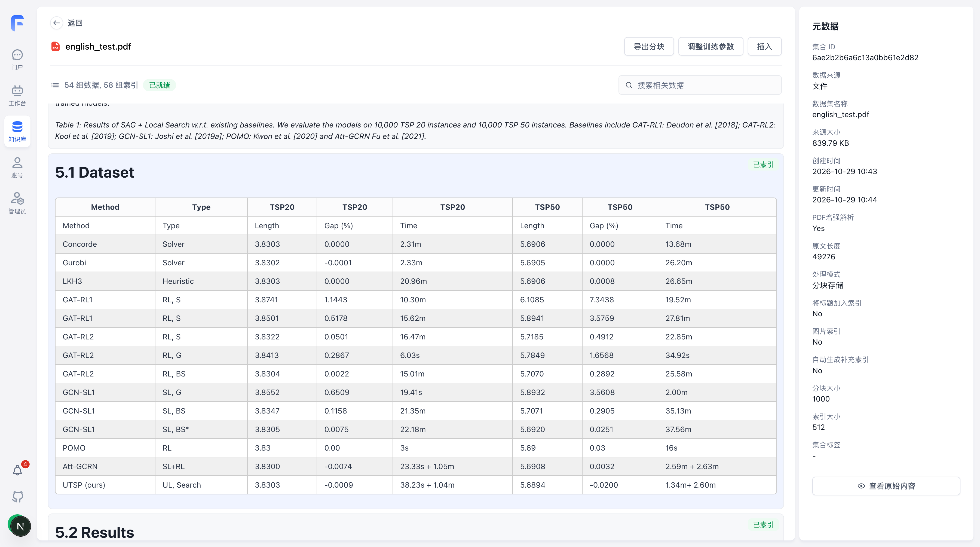This screenshot has height=547, width=980.
Task: Click the search magnifier icon
Action: [629, 85]
